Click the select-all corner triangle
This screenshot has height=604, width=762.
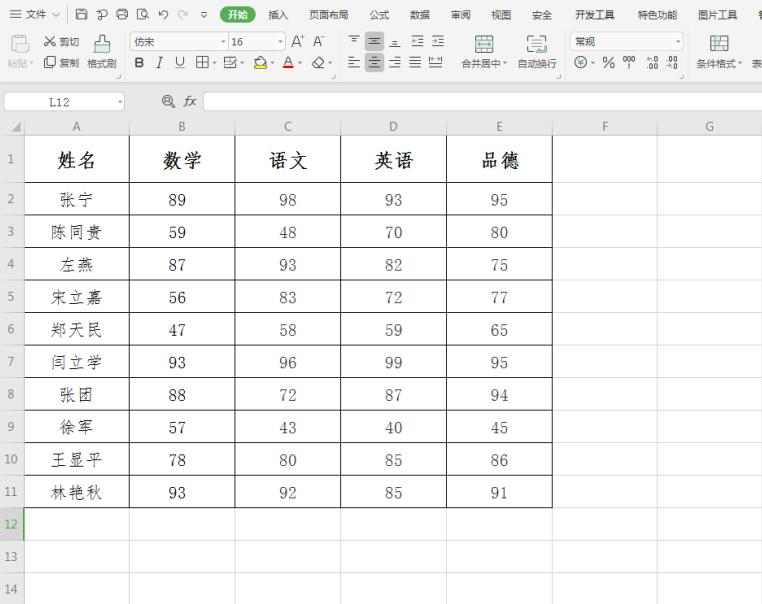(x=16, y=127)
